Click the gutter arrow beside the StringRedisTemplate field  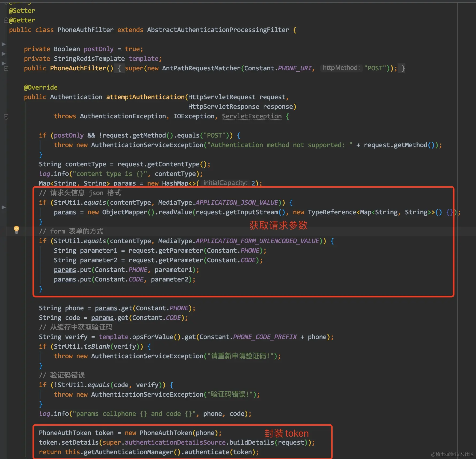[x=3, y=54]
